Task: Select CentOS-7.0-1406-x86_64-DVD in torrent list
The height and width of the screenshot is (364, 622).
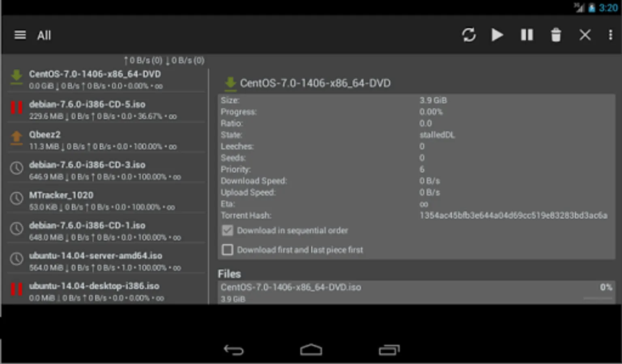Action: pyautogui.click(x=106, y=80)
